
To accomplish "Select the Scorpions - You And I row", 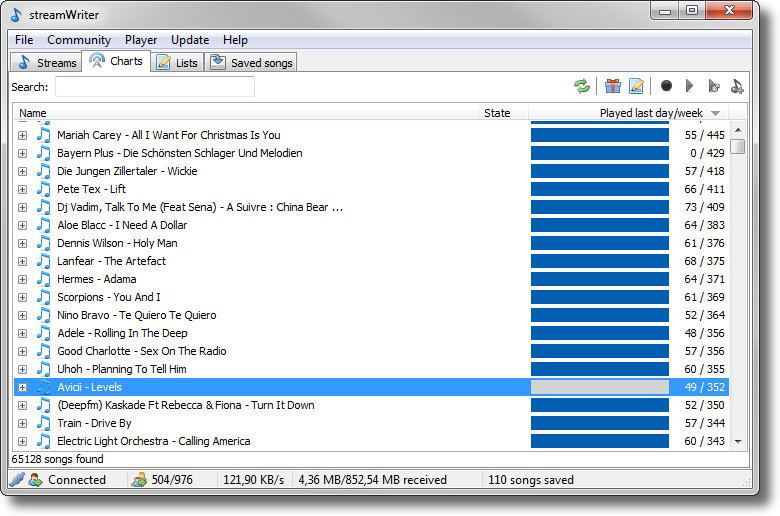I will [371, 297].
